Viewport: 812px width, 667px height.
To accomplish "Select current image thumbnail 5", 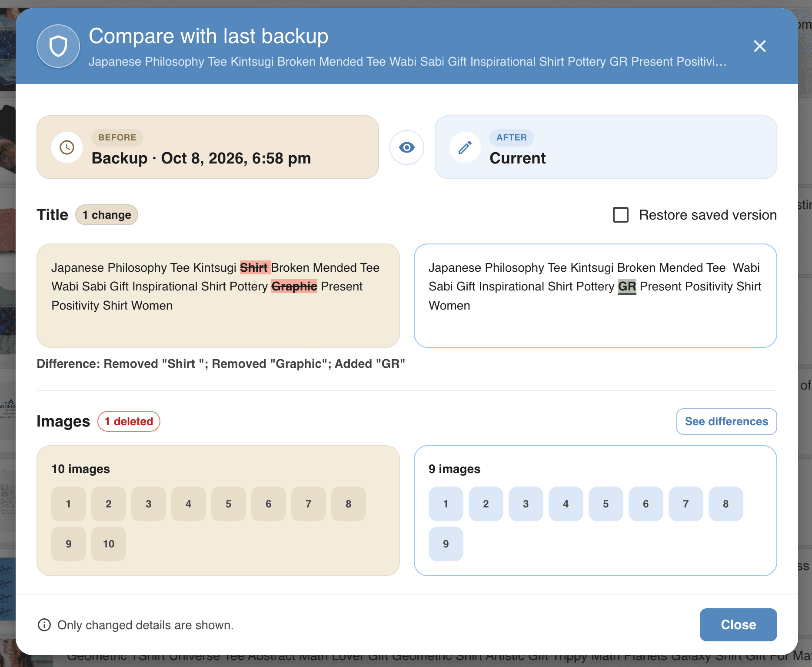I will pyautogui.click(x=606, y=504).
